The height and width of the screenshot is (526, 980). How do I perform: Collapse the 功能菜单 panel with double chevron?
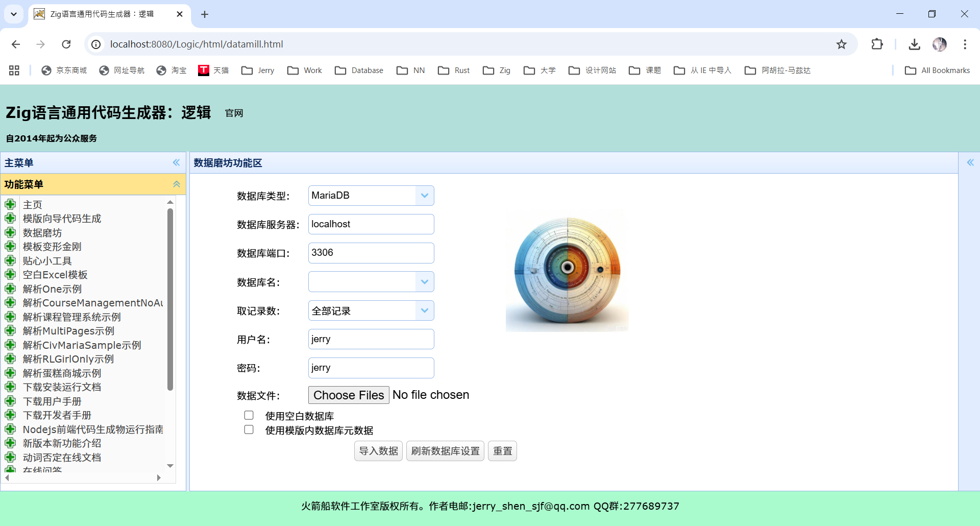[x=177, y=184]
